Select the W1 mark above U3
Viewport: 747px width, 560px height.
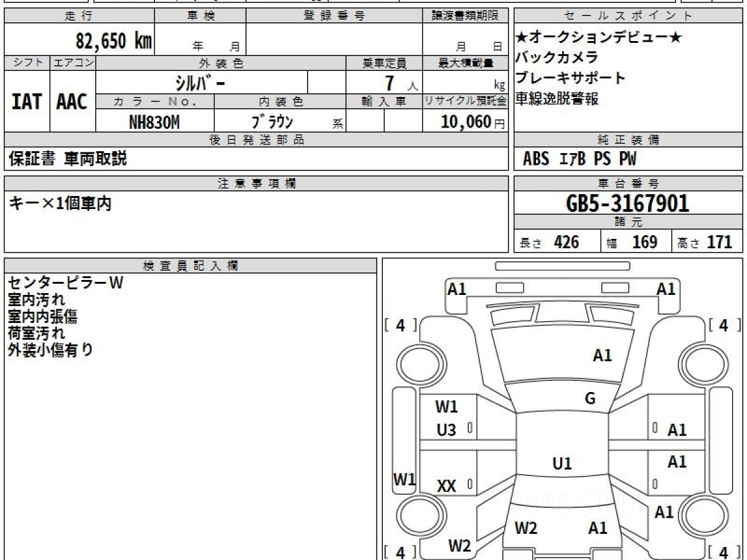click(446, 407)
